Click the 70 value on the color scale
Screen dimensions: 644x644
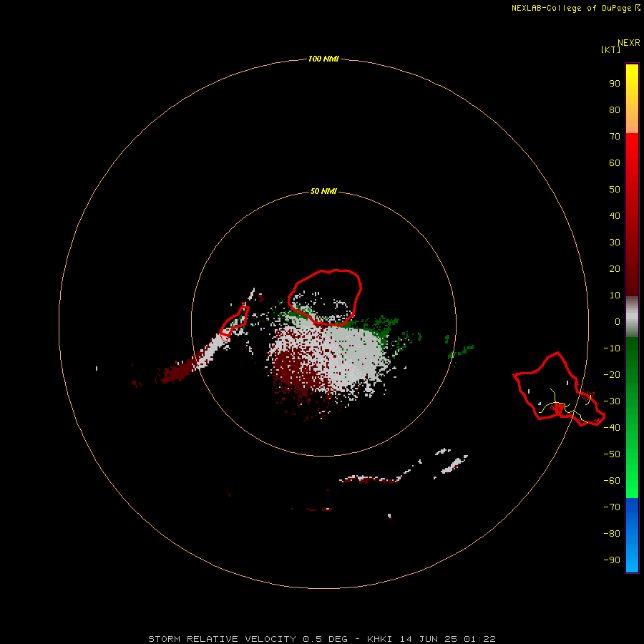click(615, 137)
